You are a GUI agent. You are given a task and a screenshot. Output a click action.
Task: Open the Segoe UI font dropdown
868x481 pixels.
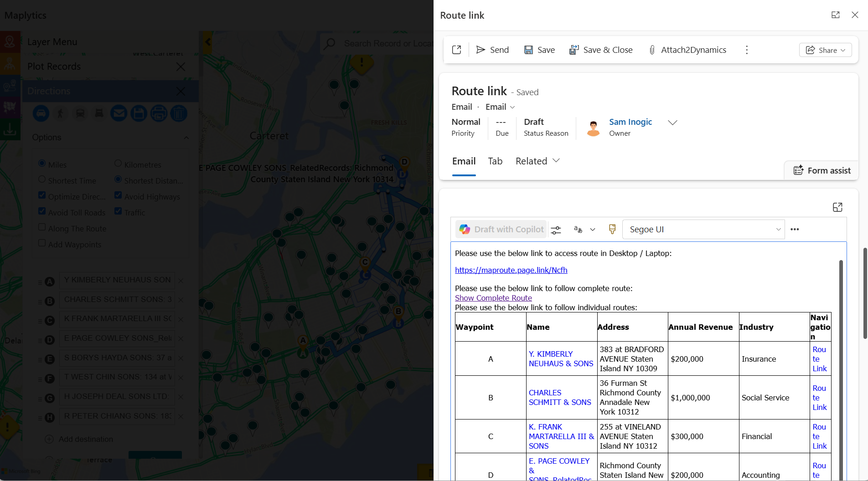tap(703, 230)
